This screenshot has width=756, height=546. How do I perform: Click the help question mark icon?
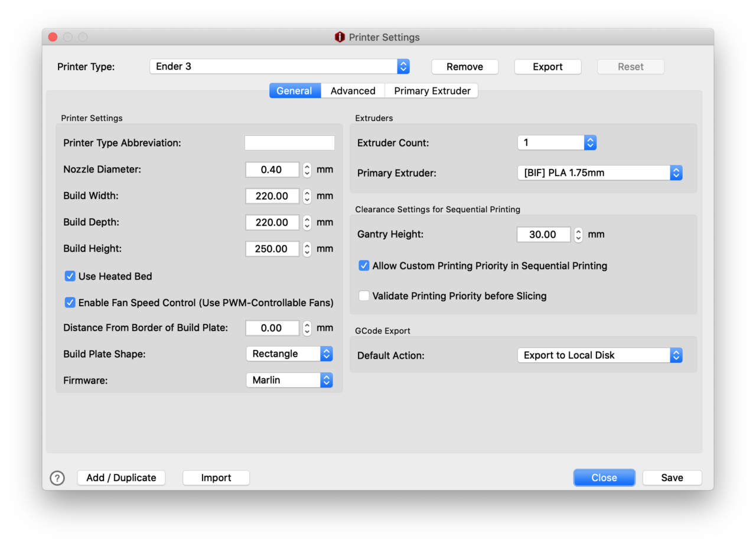[x=57, y=478]
